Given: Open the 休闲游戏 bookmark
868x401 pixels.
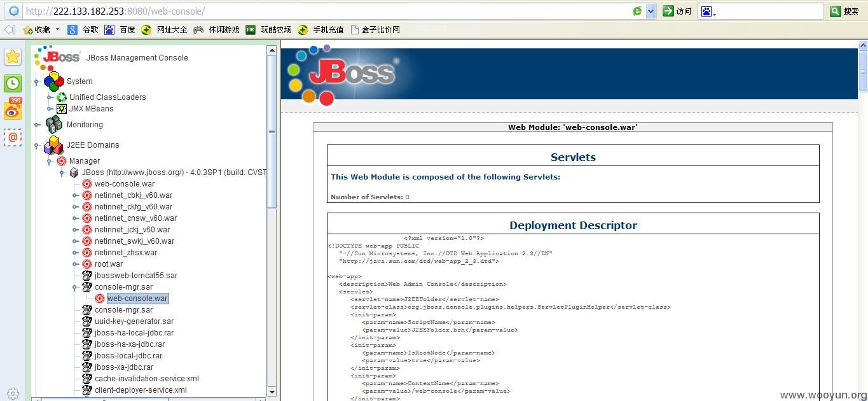Looking at the screenshot, I should click(217, 29).
